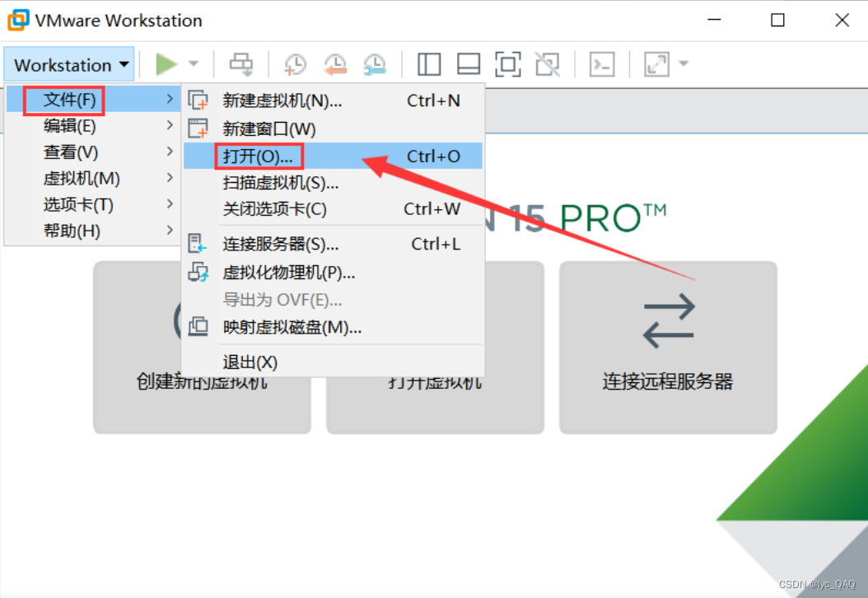The height and width of the screenshot is (598, 868).
Task: Open the 文件(F) menu item
Action: coord(93,100)
